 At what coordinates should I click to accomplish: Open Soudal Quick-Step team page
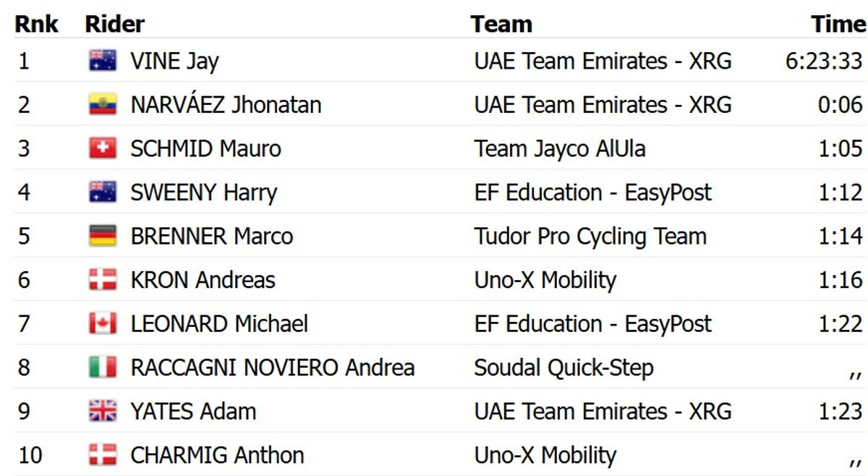[x=563, y=367]
